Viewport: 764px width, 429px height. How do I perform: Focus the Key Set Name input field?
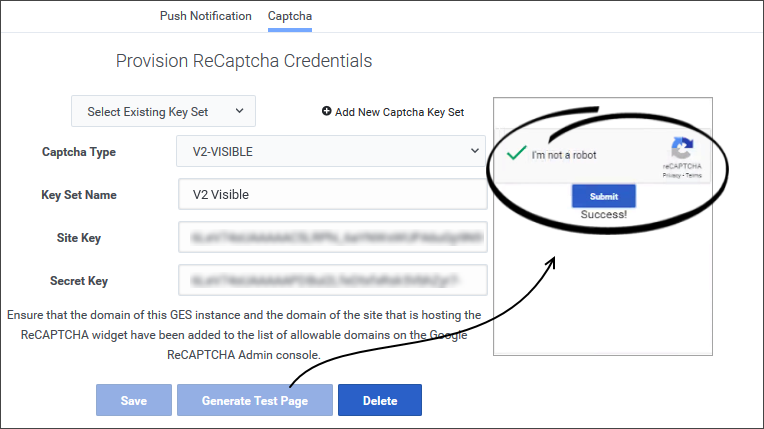[332, 194]
